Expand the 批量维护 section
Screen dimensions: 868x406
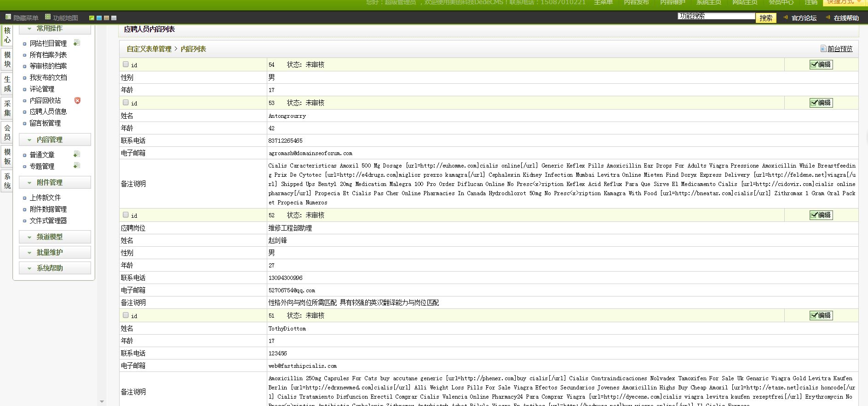[55, 252]
